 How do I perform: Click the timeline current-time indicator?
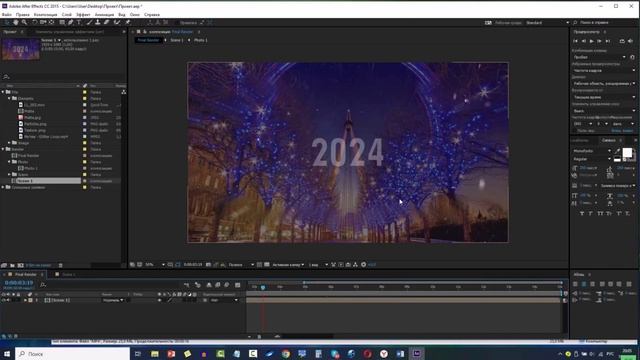point(263,287)
